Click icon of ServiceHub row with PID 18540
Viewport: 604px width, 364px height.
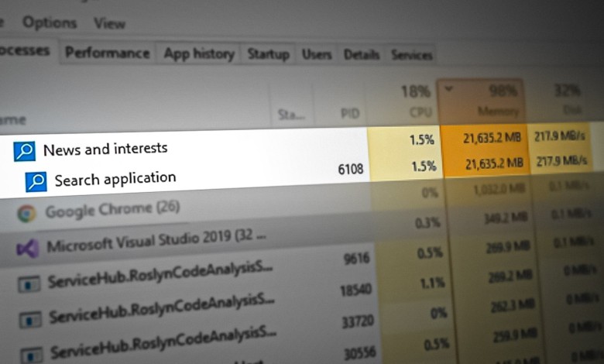30,319
